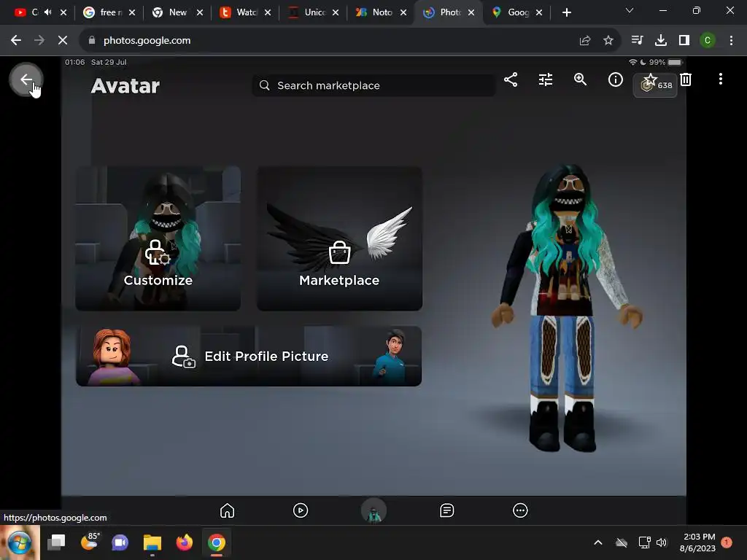Open the Marketplace card
This screenshot has width=747, height=560.
339,238
